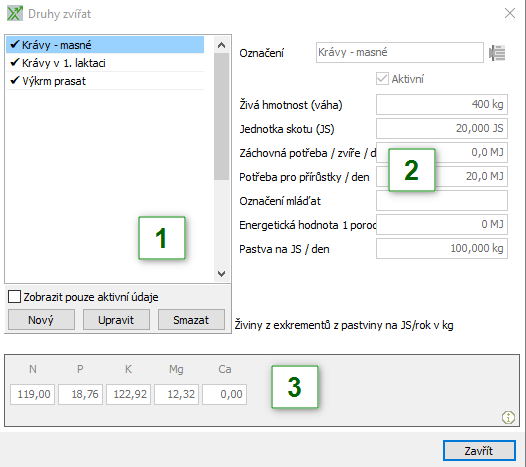Click the checkmark icon of Krávy v 1. laktaci
The image size is (526, 467).
[x=15, y=63]
